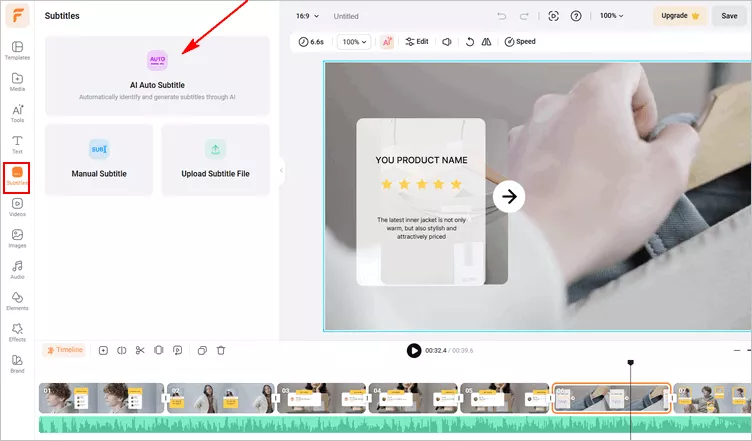
Task: Click the scissors cut icon
Action: click(140, 350)
